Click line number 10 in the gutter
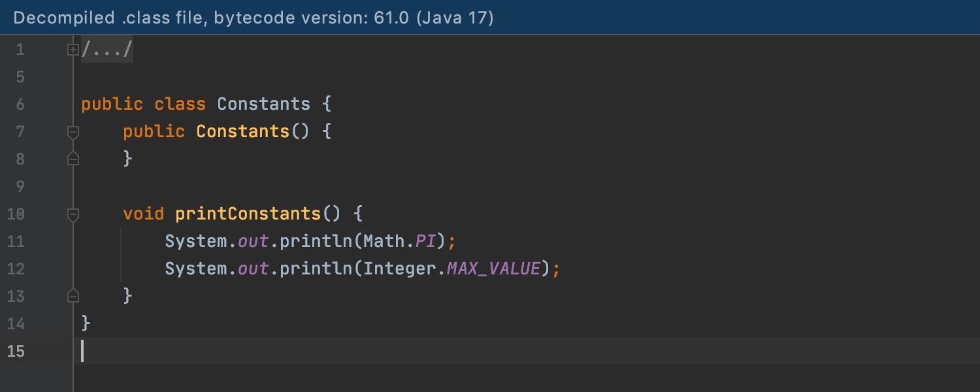The width and height of the screenshot is (980, 392). (16, 214)
